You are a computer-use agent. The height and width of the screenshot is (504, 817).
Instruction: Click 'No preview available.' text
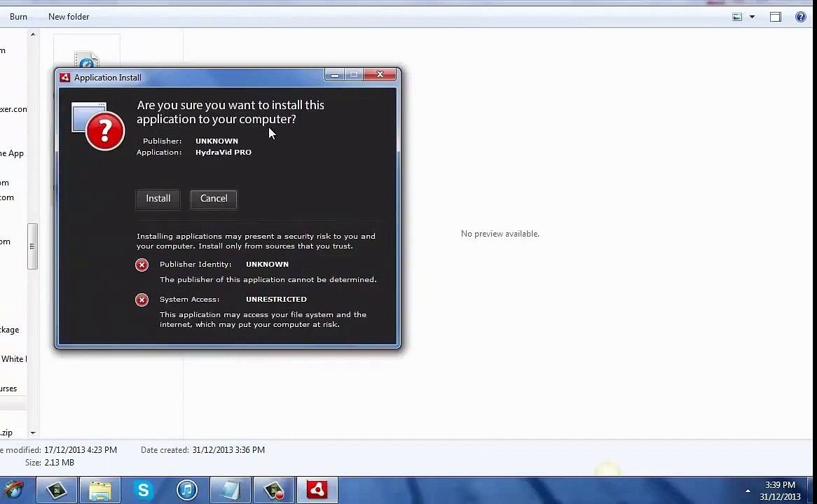[x=500, y=234]
